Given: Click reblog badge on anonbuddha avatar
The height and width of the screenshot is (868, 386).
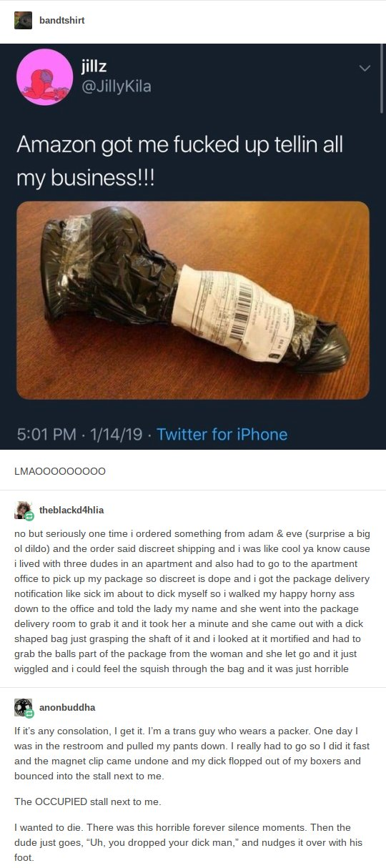Looking at the screenshot, I should click(x=29, y=713).
